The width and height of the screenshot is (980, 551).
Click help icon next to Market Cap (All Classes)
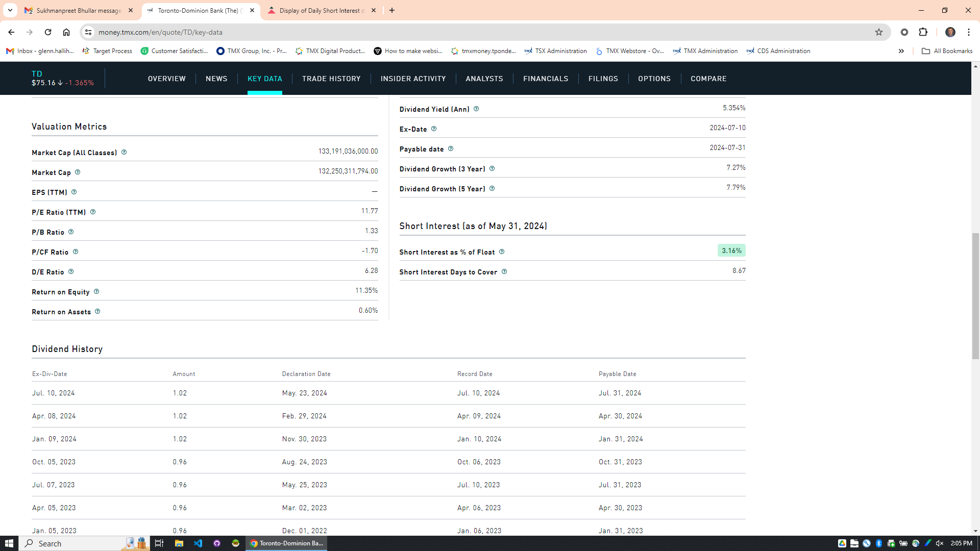(x=124, y=152)
